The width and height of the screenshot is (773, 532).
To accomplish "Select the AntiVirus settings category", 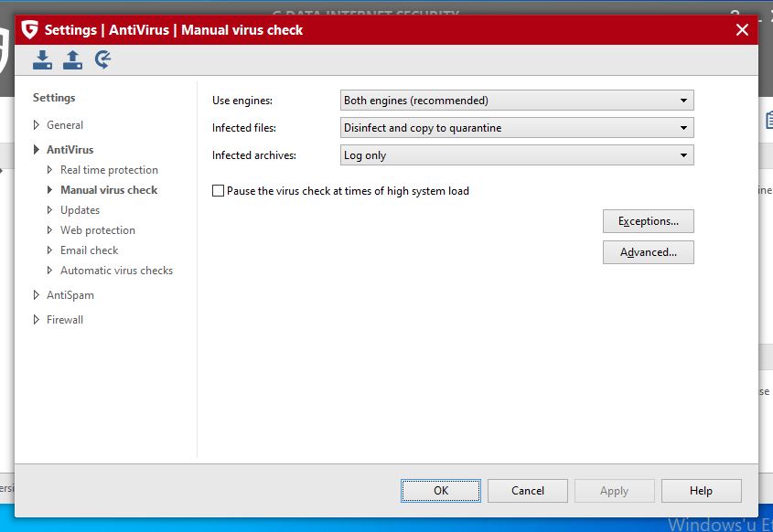I will [70, 149].
